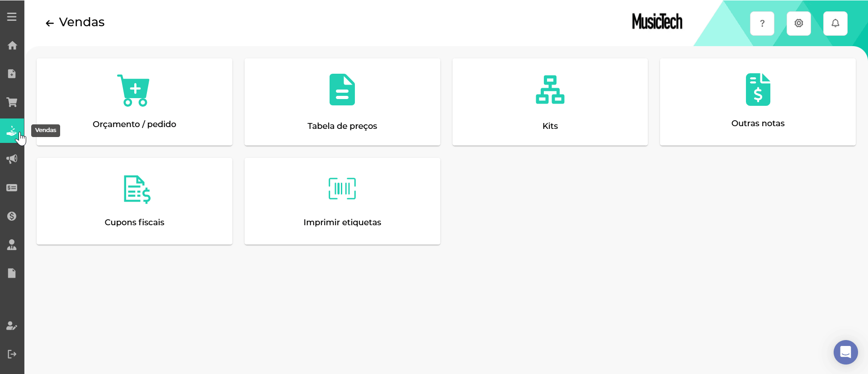Open the megaphone marketing sidebar icon
The image size is (868, 374).
tap(12, 159)
